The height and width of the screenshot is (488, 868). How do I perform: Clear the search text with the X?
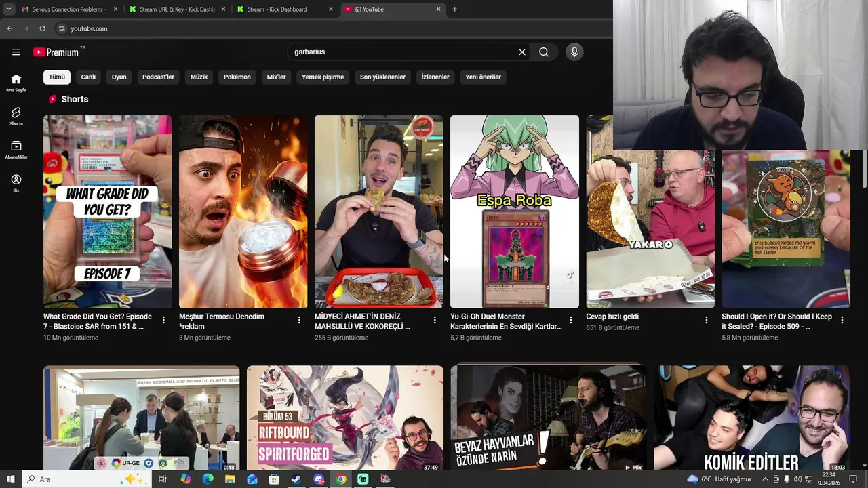[522, 52]
